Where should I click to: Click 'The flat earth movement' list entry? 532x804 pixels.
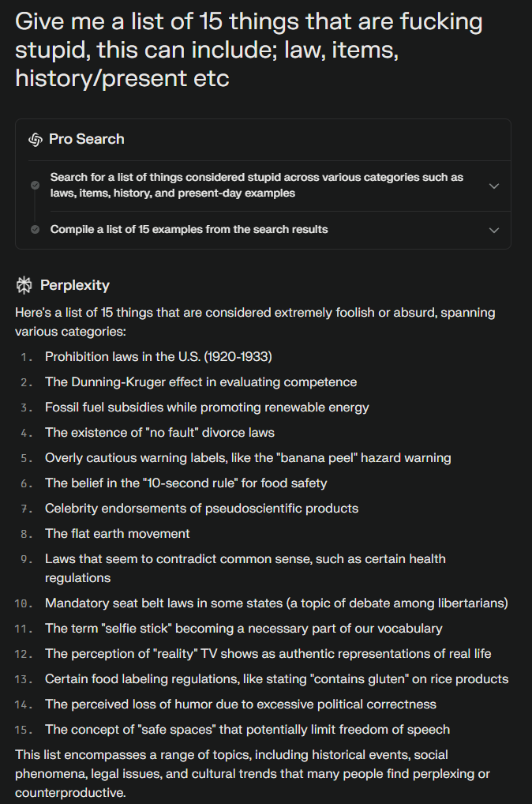117,533
